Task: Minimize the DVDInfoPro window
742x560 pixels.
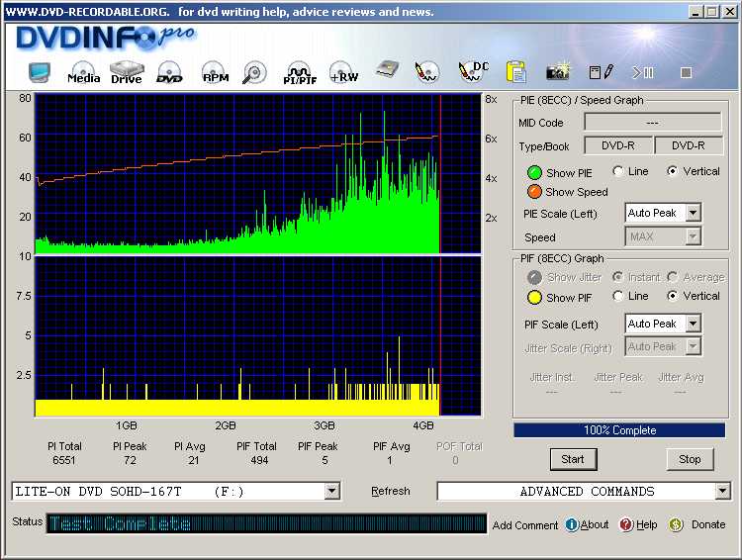Action: coord(696,12)
